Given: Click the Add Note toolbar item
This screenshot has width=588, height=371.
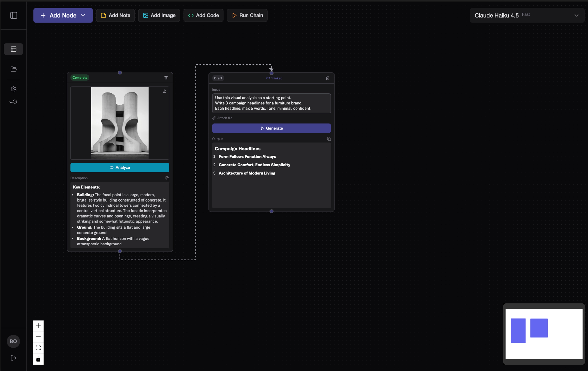Looking at the screenshot, I should tap(115, 15).
